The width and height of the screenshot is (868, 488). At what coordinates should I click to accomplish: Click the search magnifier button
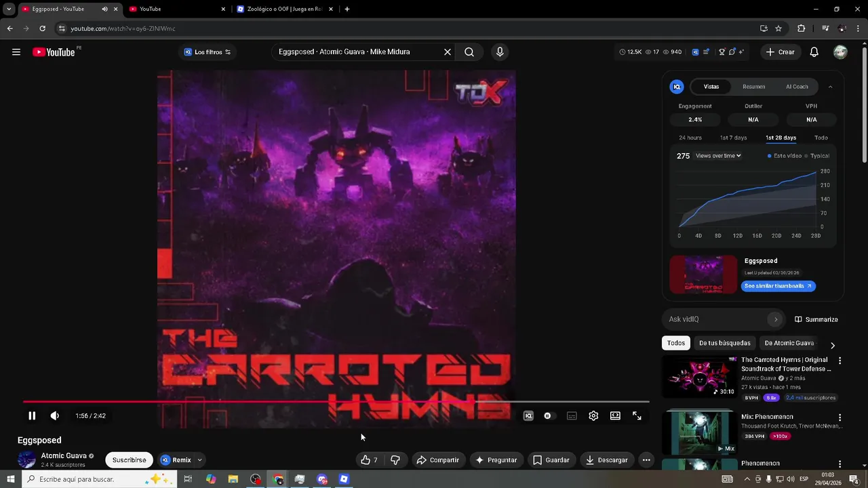(469, 52)
